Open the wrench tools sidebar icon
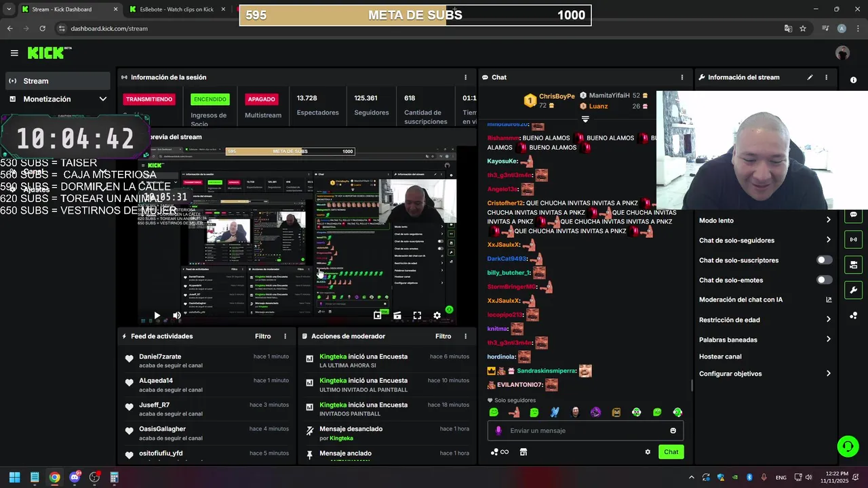 (x=853, y=290)
